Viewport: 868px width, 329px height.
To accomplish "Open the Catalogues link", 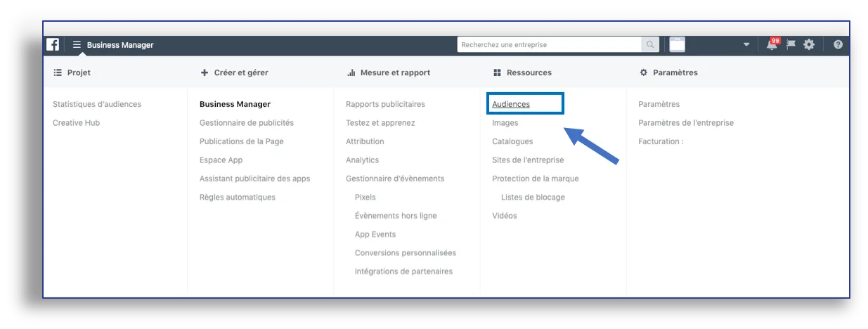I will tap(512, 141).
